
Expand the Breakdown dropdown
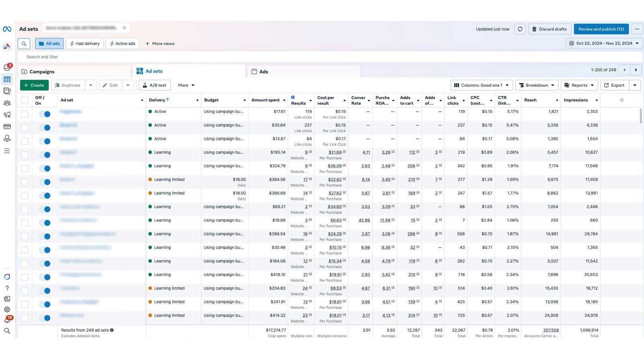[537, 85]
